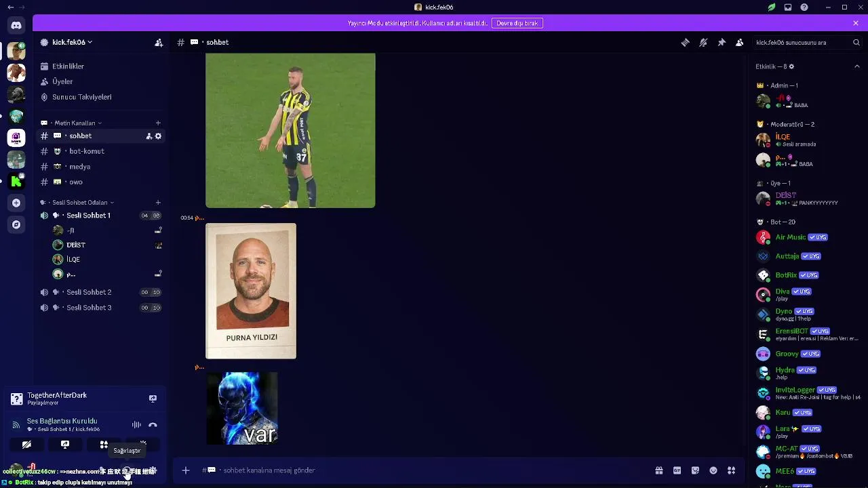868x488 pixels.
Task: Open Threads icon in channel header
Action: (x=685, y=42)
